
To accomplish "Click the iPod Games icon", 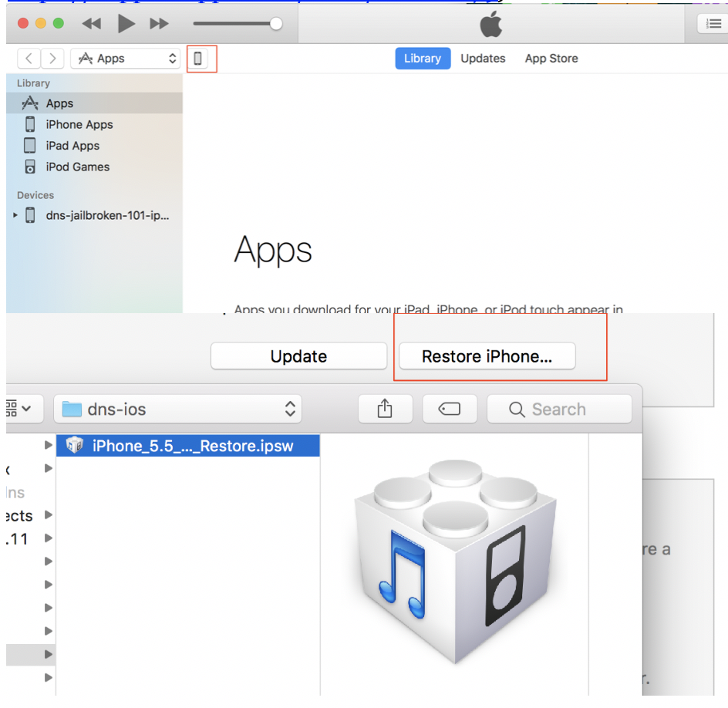I will (x=30, y=167).
